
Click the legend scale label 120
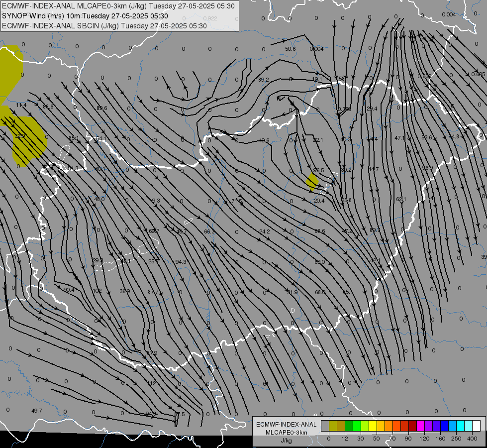click(424, 439)
